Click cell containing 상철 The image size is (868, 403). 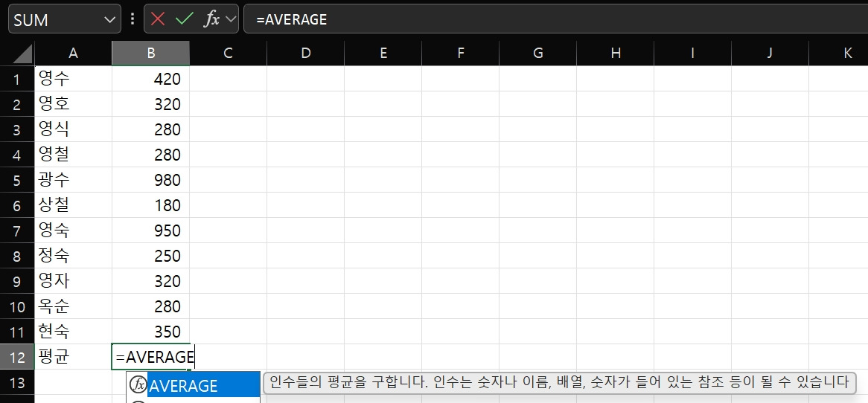click(x=73, y=206)
